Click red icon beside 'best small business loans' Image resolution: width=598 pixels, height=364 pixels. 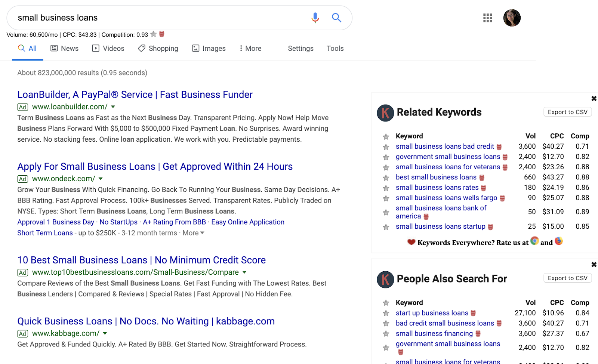(x=482, y=178)
